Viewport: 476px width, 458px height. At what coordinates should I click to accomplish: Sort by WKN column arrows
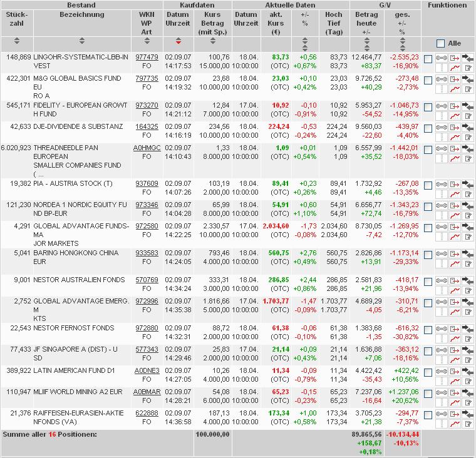click(147, 41)
